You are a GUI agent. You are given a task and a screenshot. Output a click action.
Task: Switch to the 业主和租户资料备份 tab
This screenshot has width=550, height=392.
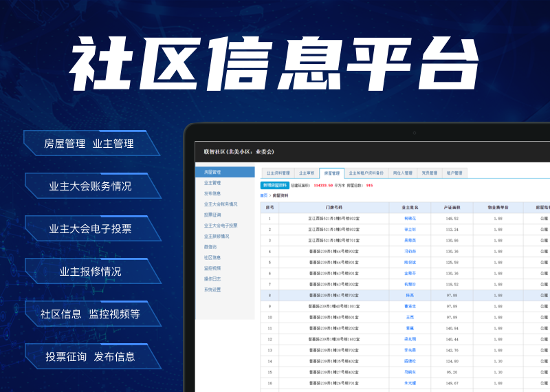366,173
